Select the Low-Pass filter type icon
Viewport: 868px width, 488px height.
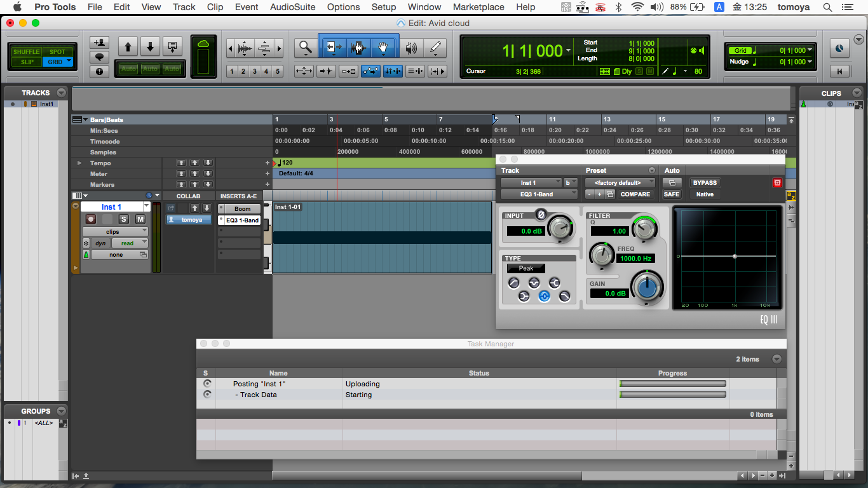click(564, 297)
